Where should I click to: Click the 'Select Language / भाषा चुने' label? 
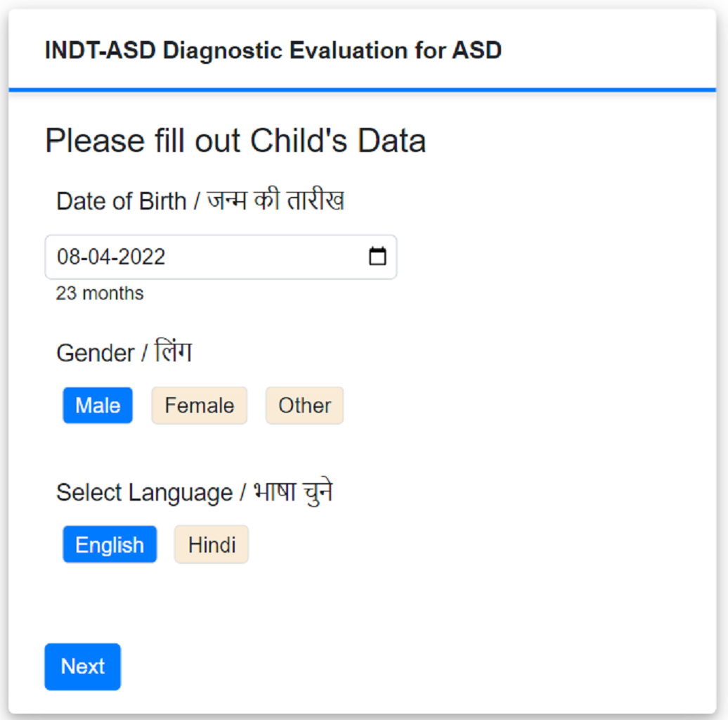click(x=194, y=492)
